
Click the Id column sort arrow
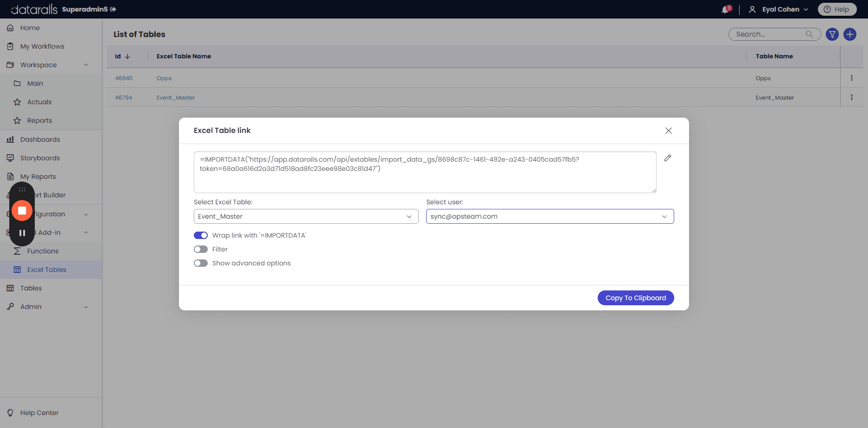(128, 57)
